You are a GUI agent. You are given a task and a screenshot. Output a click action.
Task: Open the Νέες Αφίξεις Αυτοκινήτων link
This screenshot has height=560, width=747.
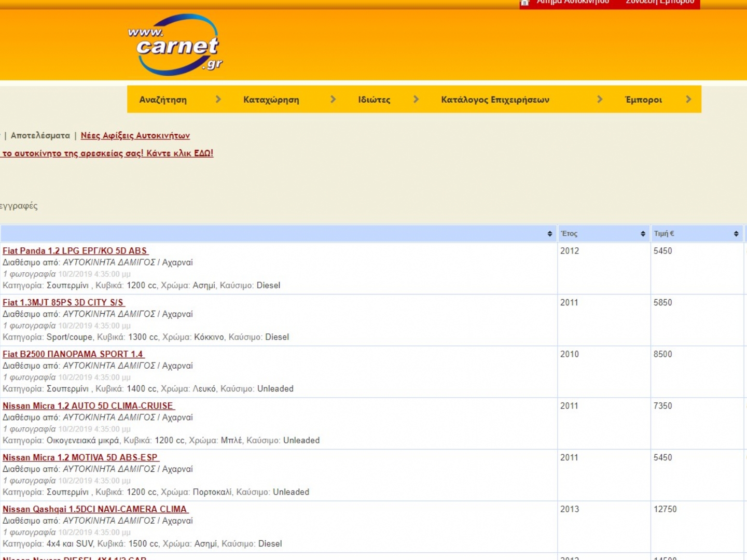click(135, 135)
